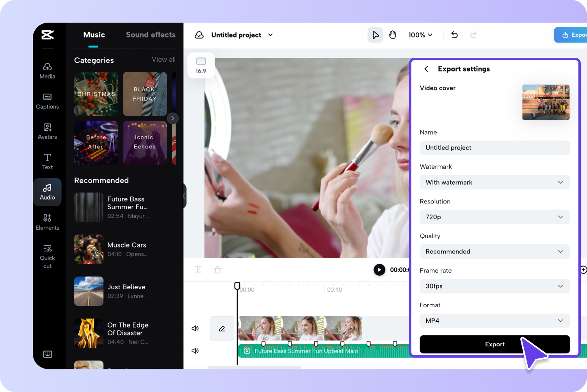Click the keyboard shortcuts icon
Screen dimensions: 587x392
pyautogui.click(x=48, y=354)
